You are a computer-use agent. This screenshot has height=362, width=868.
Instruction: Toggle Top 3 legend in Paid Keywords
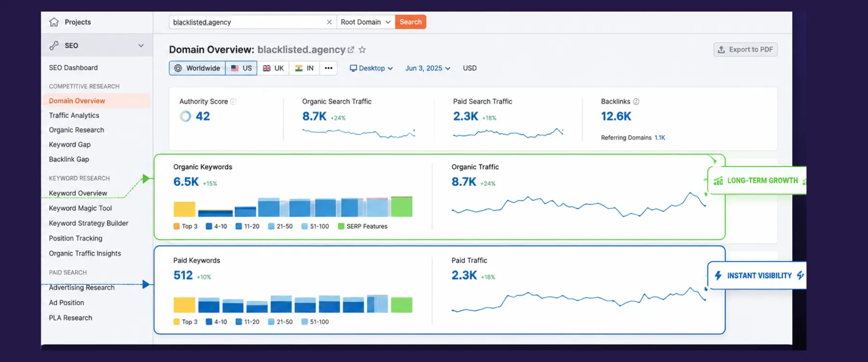tap(186, 322)
